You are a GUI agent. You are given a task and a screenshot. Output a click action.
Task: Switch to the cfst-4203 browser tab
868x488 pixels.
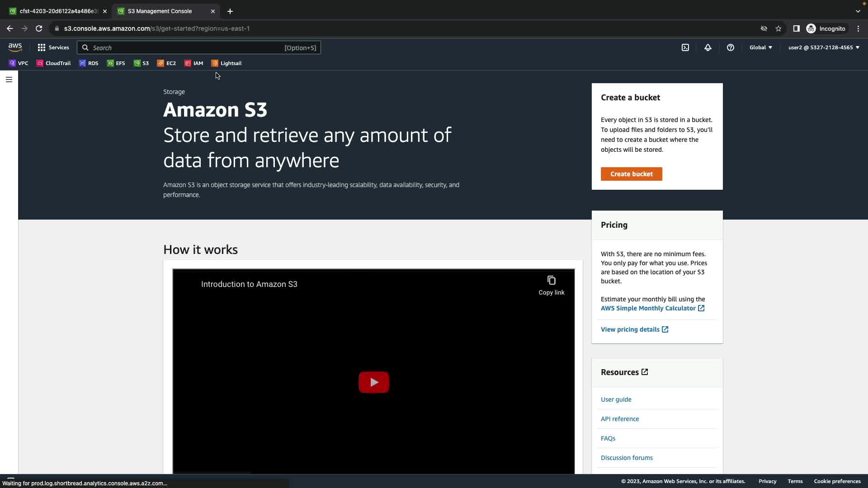tap(57, 11)
